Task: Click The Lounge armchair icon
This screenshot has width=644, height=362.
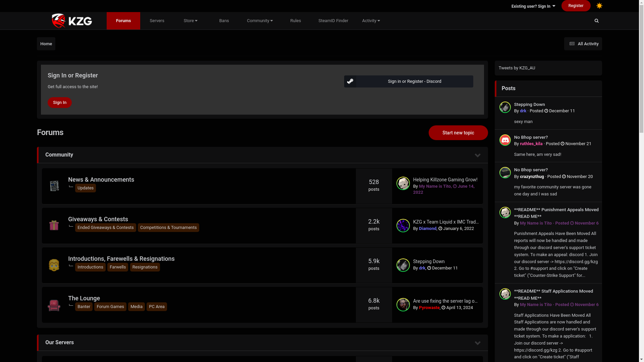Action: [54, 305]
